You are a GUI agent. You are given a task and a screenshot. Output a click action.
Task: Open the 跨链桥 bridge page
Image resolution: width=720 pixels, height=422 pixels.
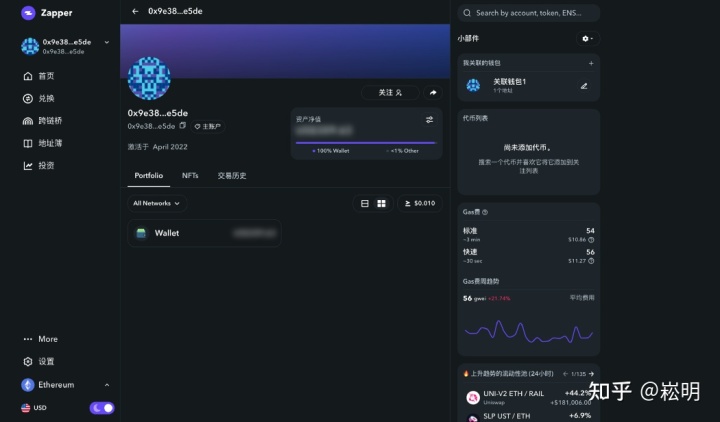click(49, 120)
